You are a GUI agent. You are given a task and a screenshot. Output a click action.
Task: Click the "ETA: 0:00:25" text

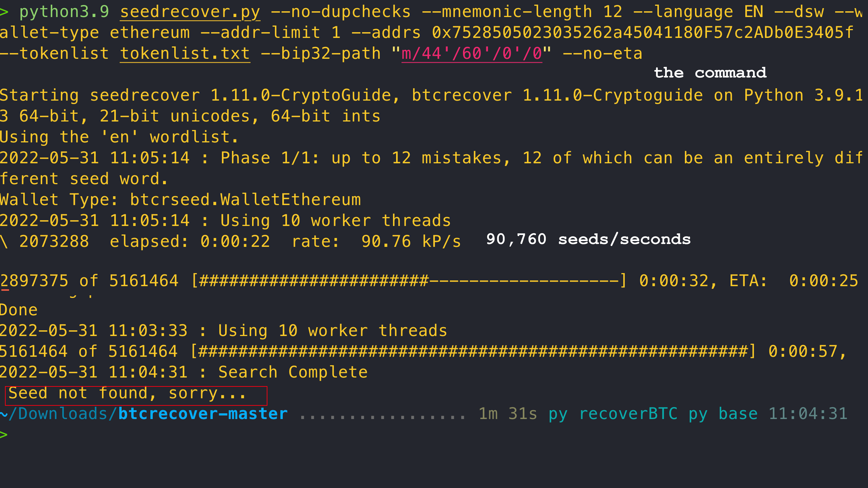pyautogui.click(x=793, y=281)
